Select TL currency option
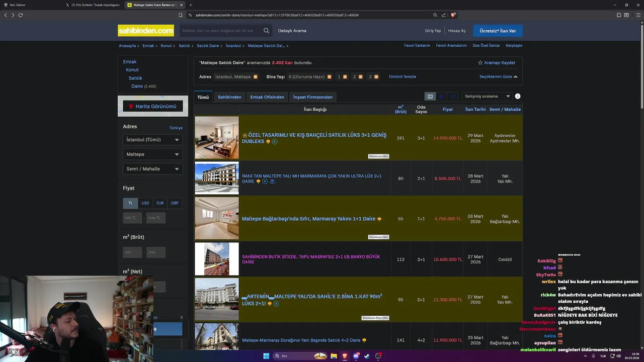Viewport: 644px width, 362px height. pyautogui.click(x=130, y=203)
